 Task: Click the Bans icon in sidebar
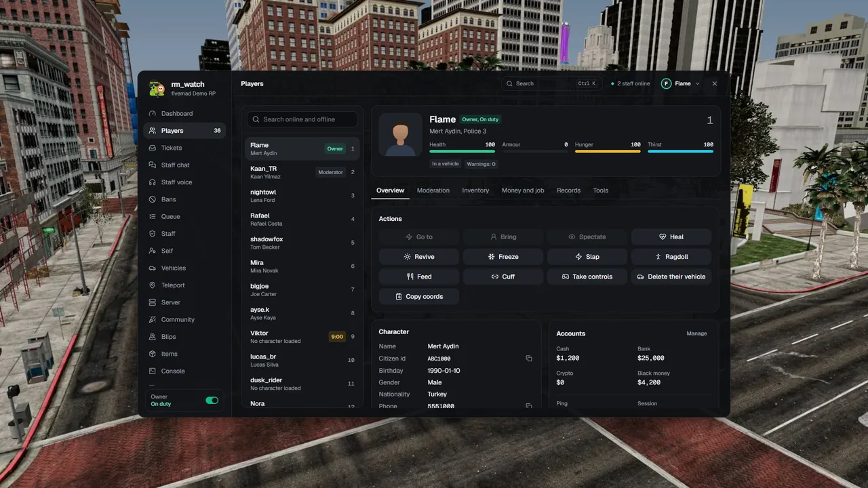click(x=153, y=199)
